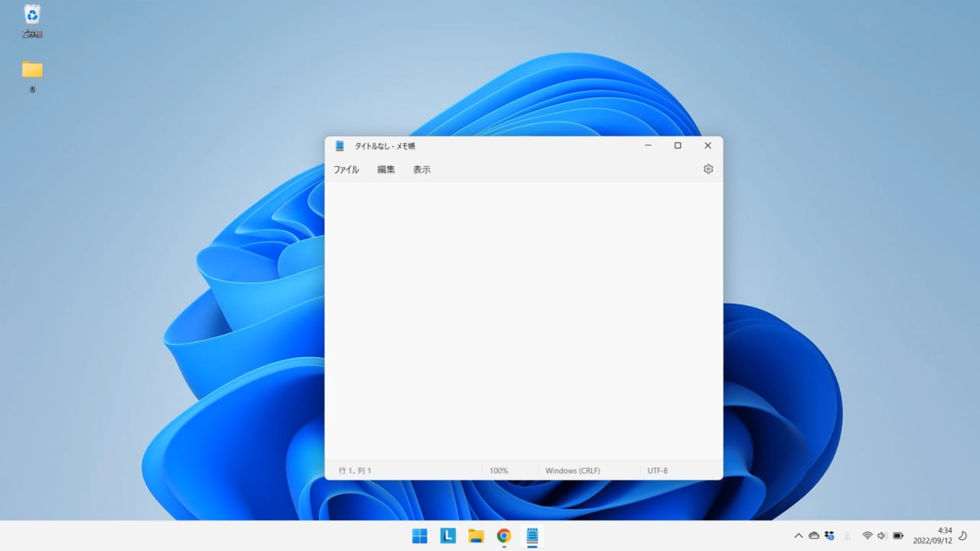Click the battery status icon

pos(898,536)
